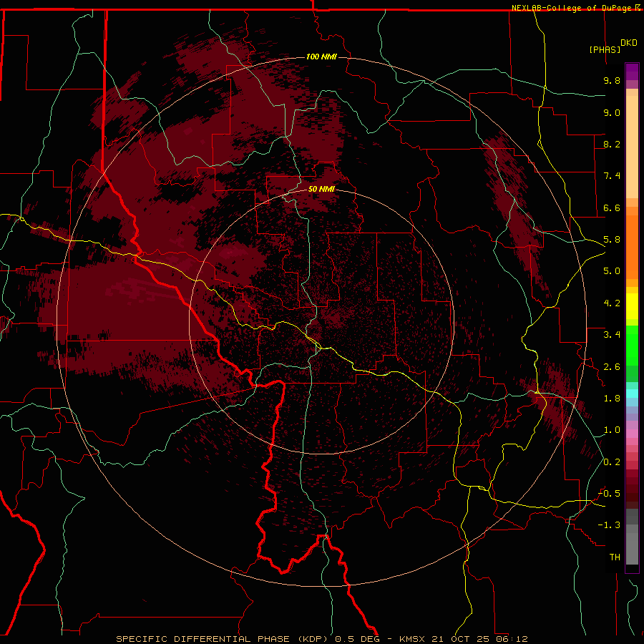
Task: Click the 0.5 DEG elevation text
Action: click(x=357, y=639)
